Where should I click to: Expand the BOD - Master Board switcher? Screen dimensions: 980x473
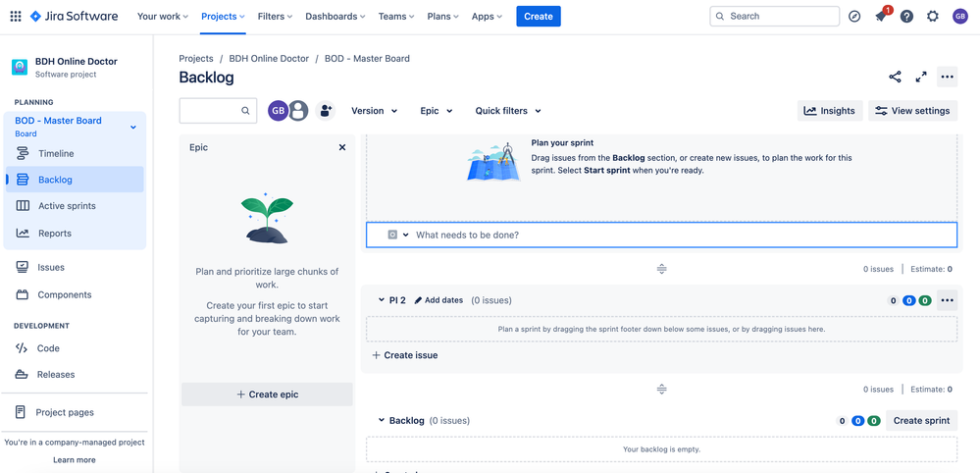tap(132, 127)
